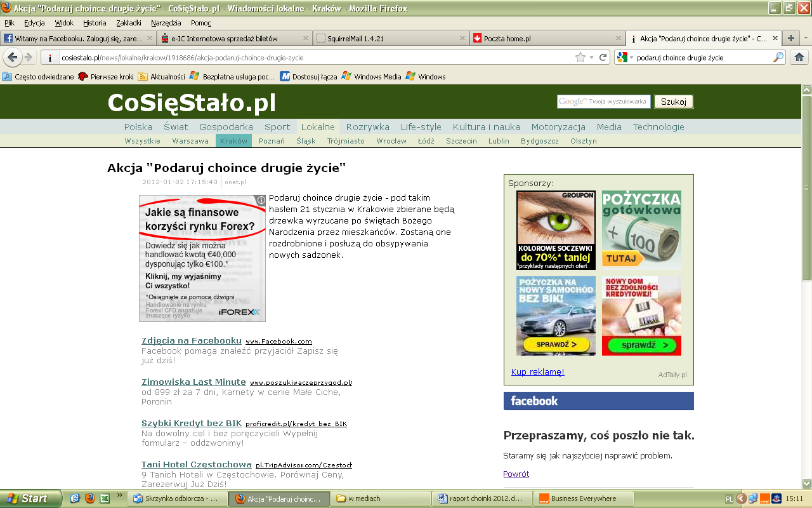The width and height of the screenshot is (812, 508).
Task: Open the Historia menu
Action: (x=95, y=23)
